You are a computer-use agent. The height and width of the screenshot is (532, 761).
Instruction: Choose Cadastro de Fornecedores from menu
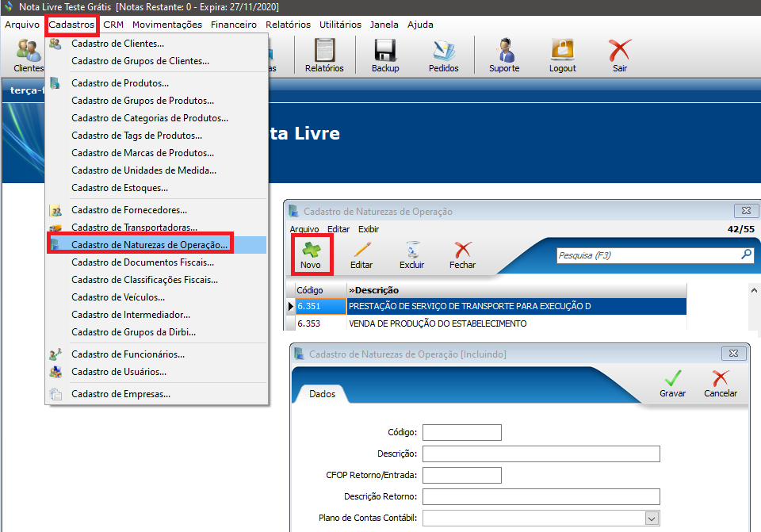coord(128,210)
